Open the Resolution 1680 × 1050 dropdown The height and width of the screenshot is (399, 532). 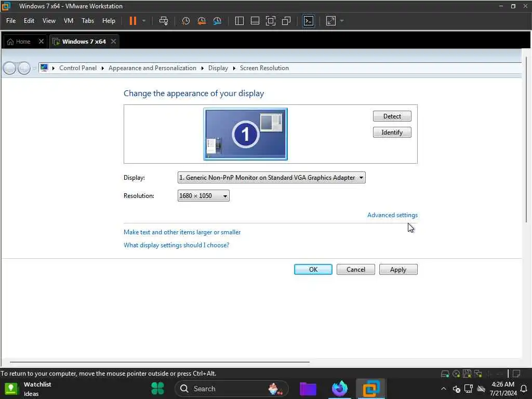click(x=203, y=196)
